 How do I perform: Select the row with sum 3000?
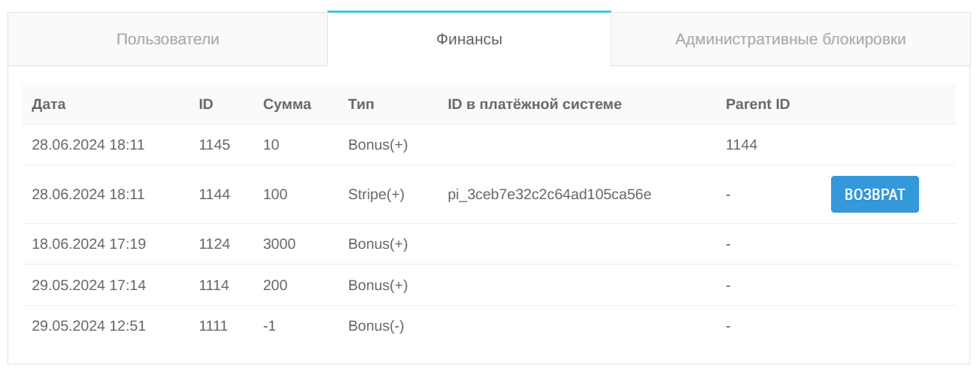pos(489,244)
